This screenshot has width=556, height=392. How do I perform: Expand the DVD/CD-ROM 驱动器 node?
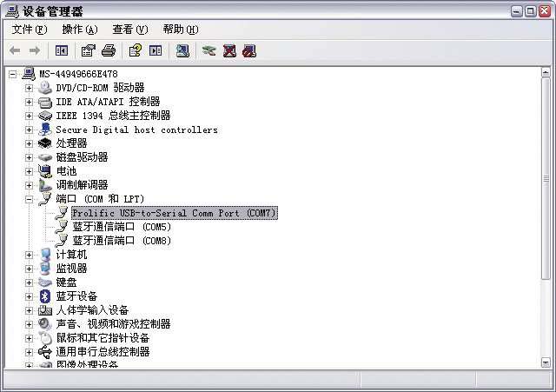(29, 88)
